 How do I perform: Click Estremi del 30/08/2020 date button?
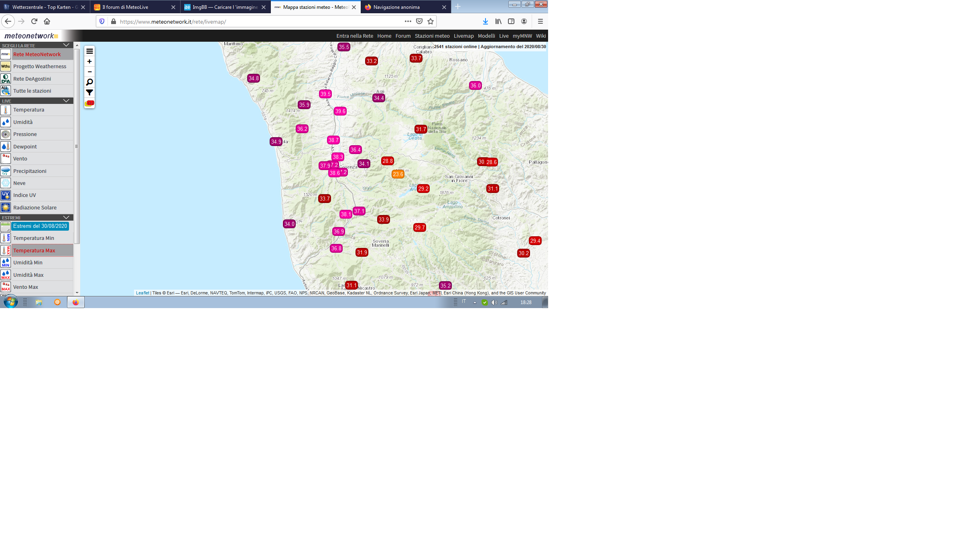40,226
